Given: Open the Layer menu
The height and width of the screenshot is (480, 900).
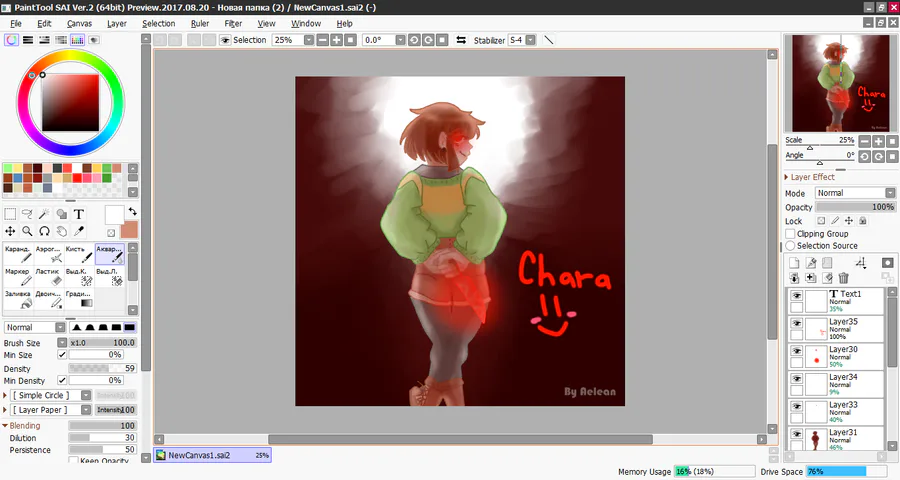Looking at the screenshot, I should 117,24.
